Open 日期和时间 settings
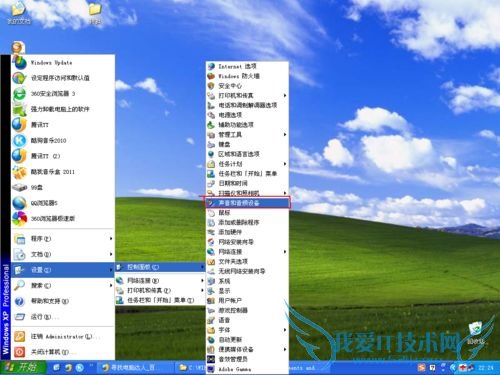Viewport: 500px width, 375px height. [247, 183]
